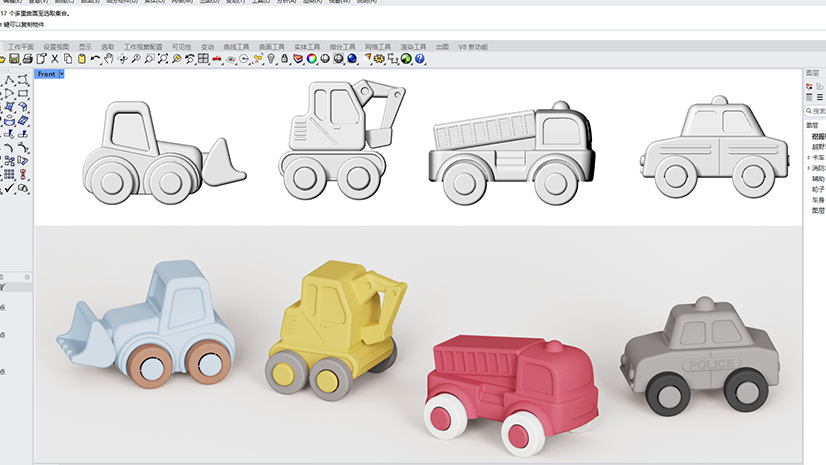Click the blue Render sphere icon

point(352,59)
